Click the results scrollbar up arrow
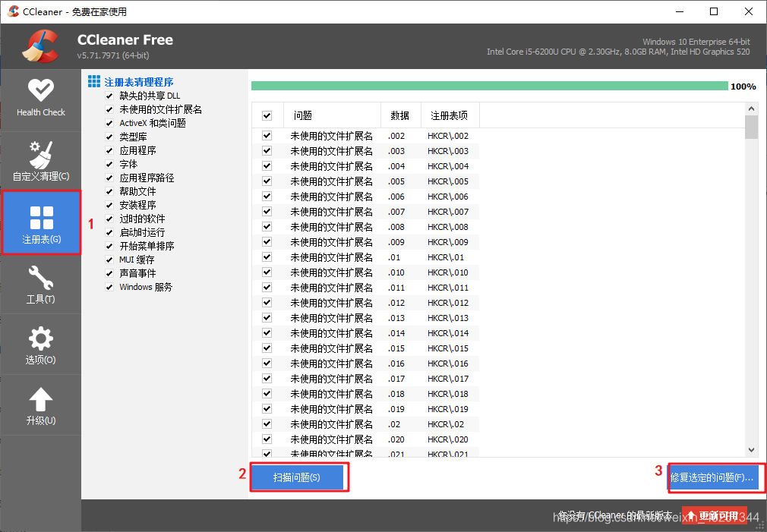 pos(751,109)
